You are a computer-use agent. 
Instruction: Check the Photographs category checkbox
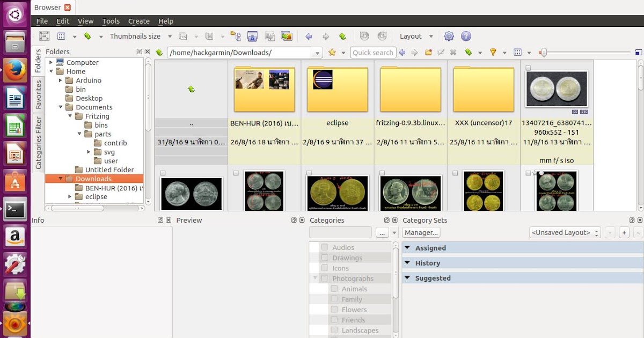point(325,278)
